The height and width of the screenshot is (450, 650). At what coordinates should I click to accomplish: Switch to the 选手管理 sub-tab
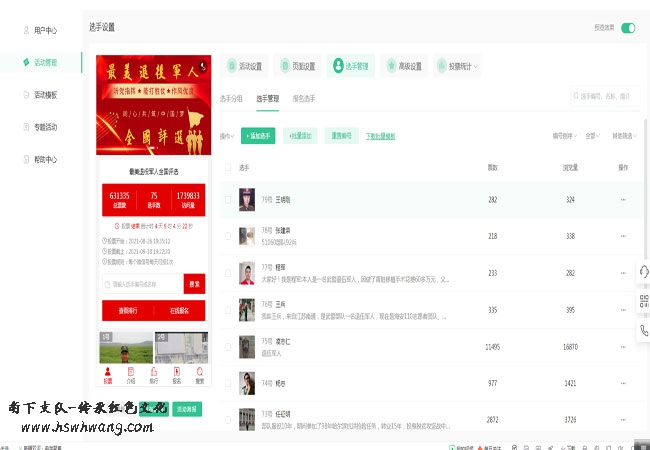point(267,99)
